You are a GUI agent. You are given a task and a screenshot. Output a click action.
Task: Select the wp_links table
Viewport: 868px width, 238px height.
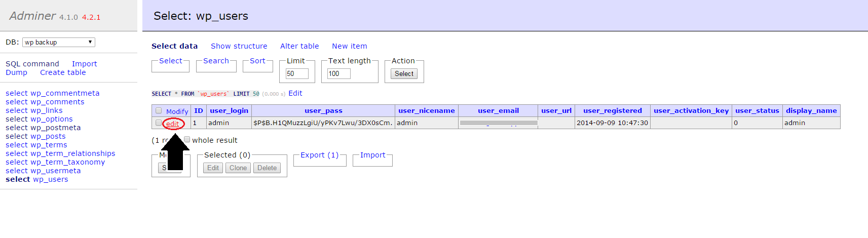pyautogui.click(x=47, y=110)
